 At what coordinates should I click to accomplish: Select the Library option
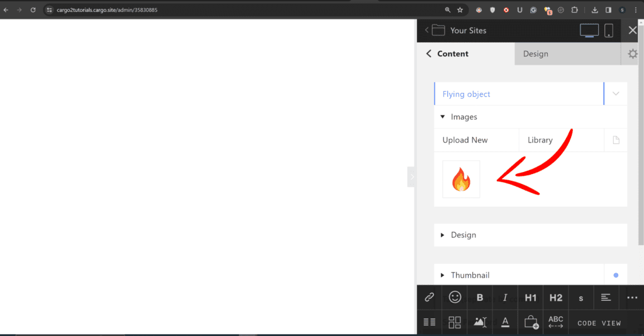tap(540, 140)
